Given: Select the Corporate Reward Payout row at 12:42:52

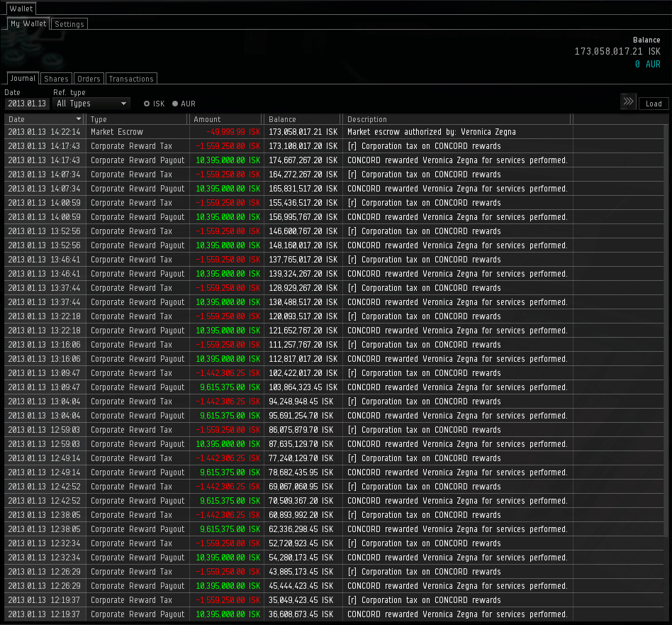Looking at the screenshot, I should tap(334, 500).
